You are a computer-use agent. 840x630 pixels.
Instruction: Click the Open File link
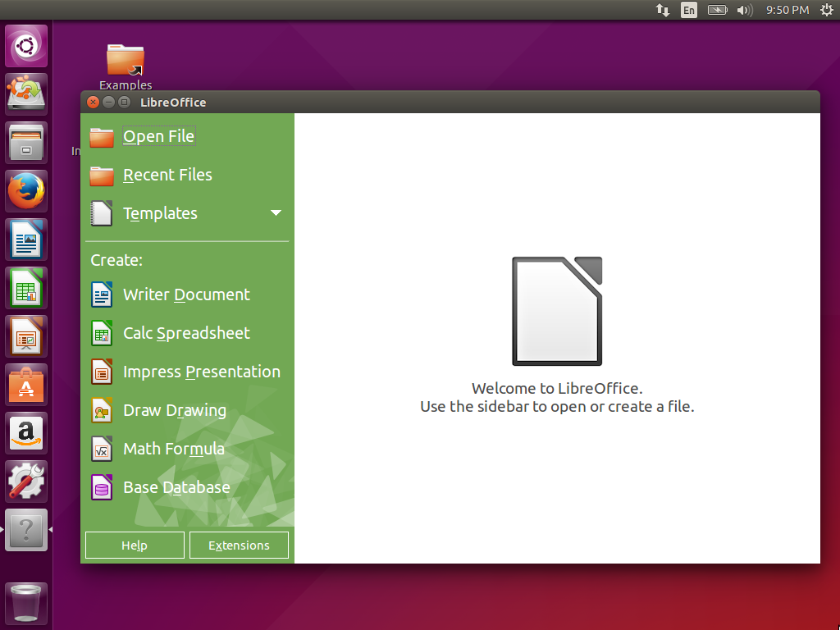pos(158,136)
